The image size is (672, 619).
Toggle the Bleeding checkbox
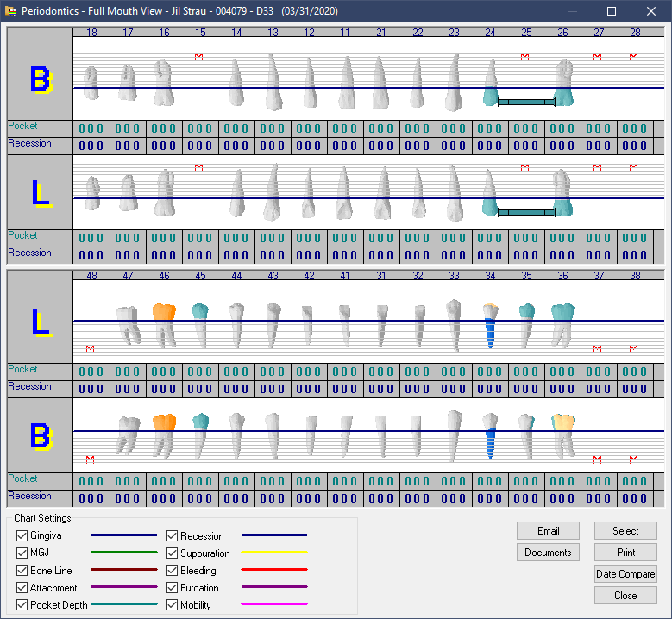click(173, 571)
